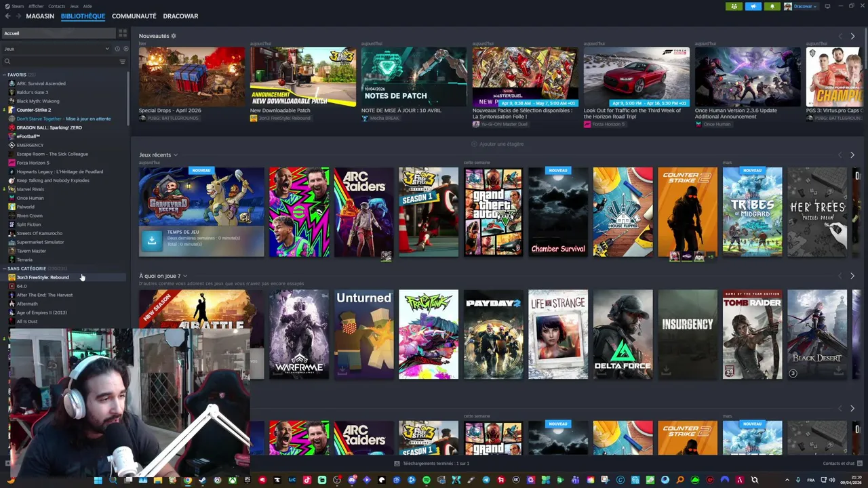Open the green friends button
The height and width of the screenshot is (488, 868).
pos(734,6)
